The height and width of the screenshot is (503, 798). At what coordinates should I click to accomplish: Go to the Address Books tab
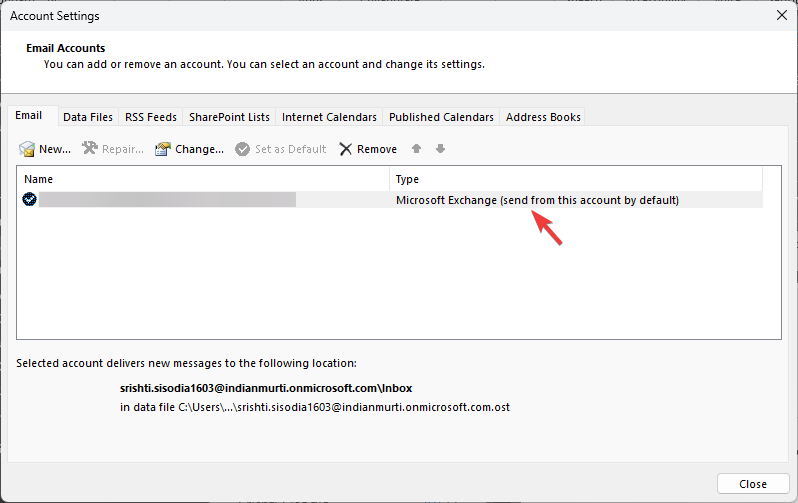click(x=543, y=117)
